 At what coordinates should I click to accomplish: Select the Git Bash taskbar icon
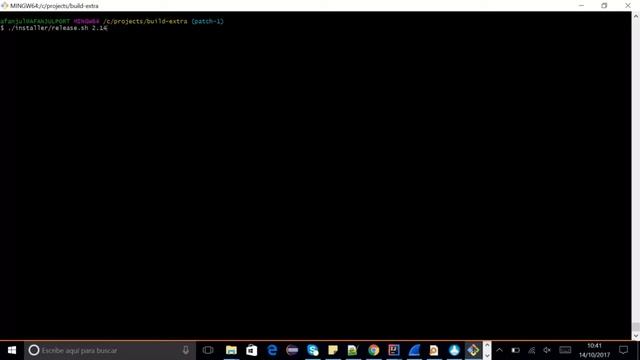coord(473,350)
